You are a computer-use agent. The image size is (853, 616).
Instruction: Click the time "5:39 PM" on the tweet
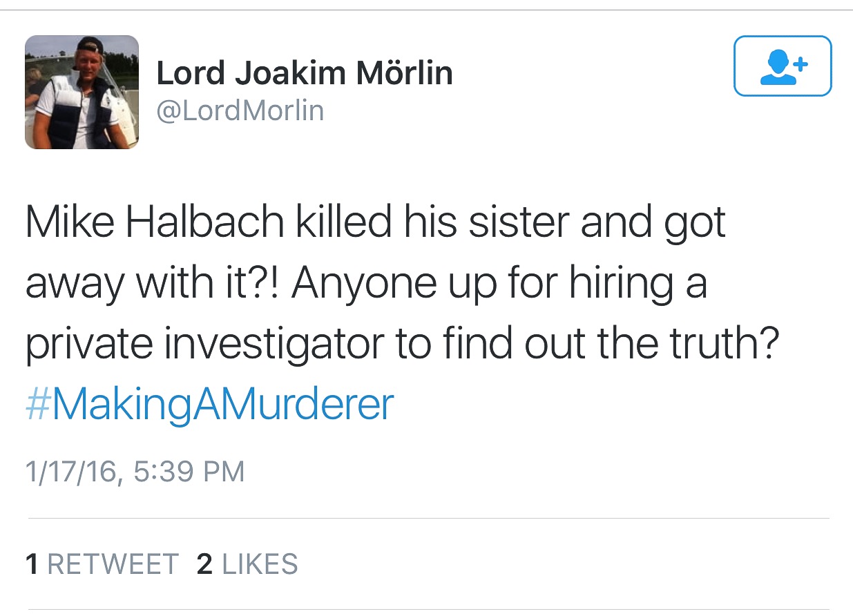pyautogui.click(x=189, y=471)
